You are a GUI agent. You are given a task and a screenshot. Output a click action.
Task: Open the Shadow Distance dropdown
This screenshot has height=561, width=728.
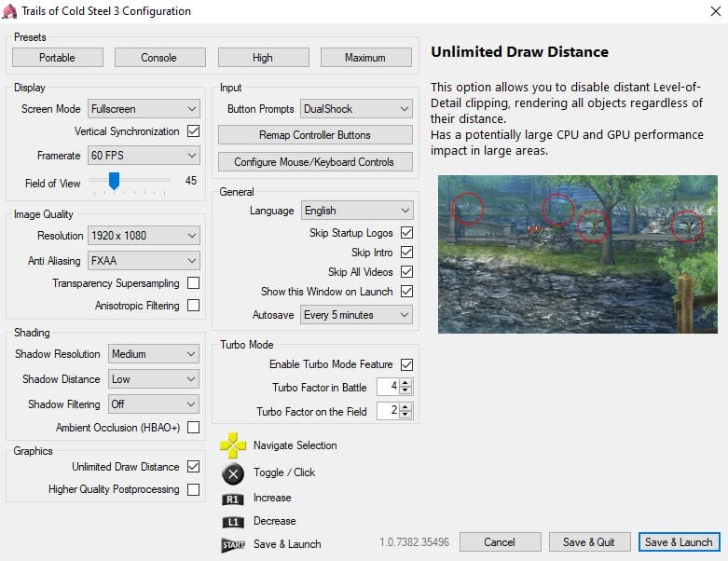pyautogui.click(x=154, y=379)
